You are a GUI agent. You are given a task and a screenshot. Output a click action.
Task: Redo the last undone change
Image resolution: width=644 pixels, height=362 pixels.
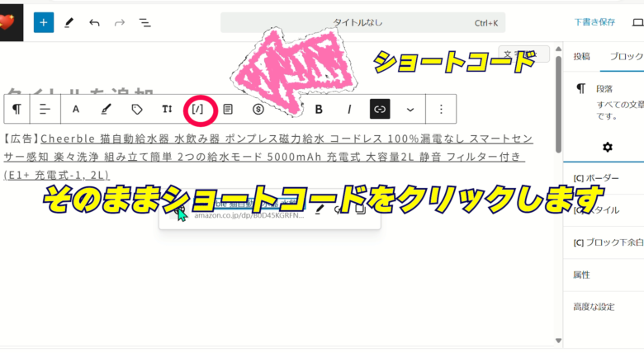(120, 22)
